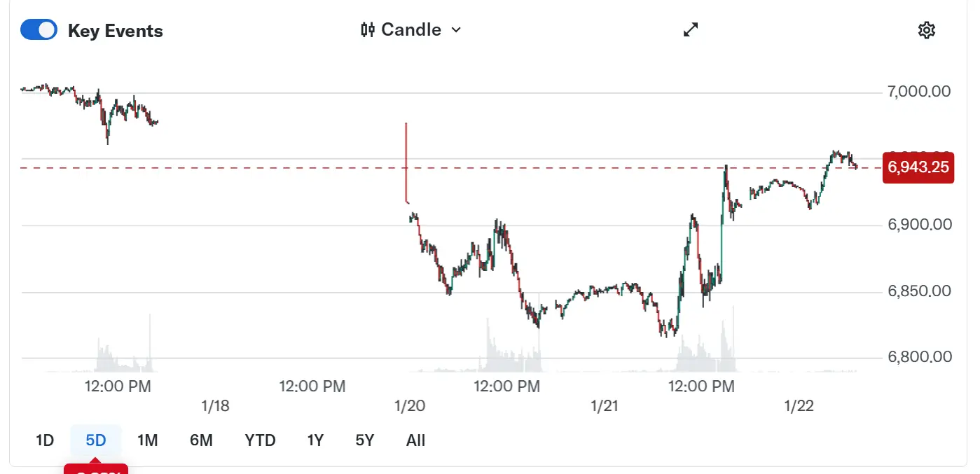Image resolution: width=980 pixels, height=474 pixels.
Task: Click the chevron arrow beside Candle
Action: click(x=457, y=29)
